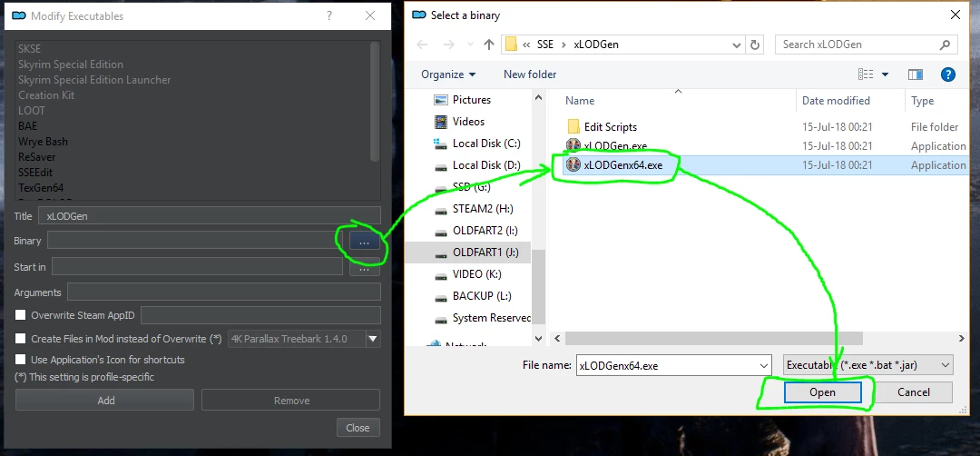Click New folder in the file dialog toolbar
This screenshot has height=456, width=980.
coord(530,74)
